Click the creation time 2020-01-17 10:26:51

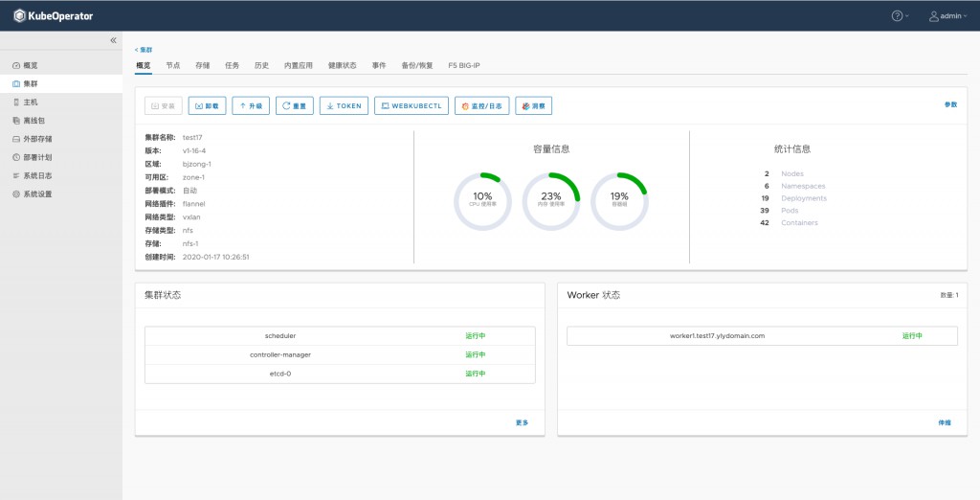[215, 258]
